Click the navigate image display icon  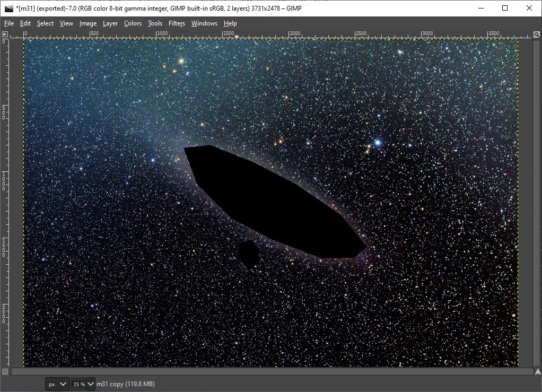pos(537,371)
